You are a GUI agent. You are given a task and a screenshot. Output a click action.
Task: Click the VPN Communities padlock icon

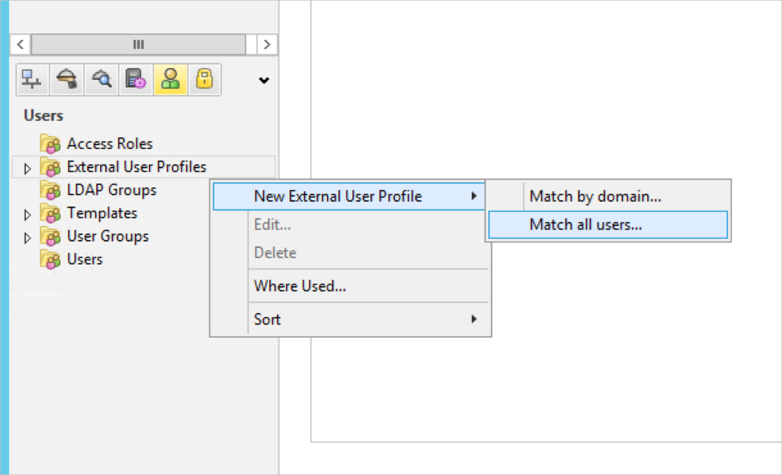(204, 80)
